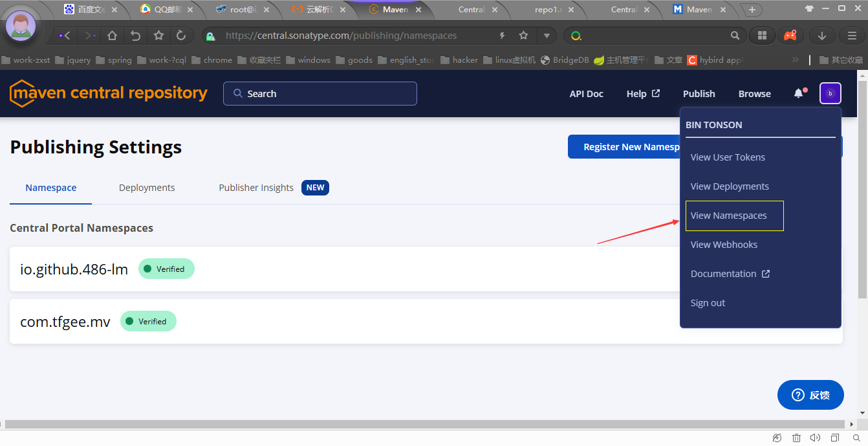
Task: Expand the bookmarks overflow chevron
Action: (796, 60)
